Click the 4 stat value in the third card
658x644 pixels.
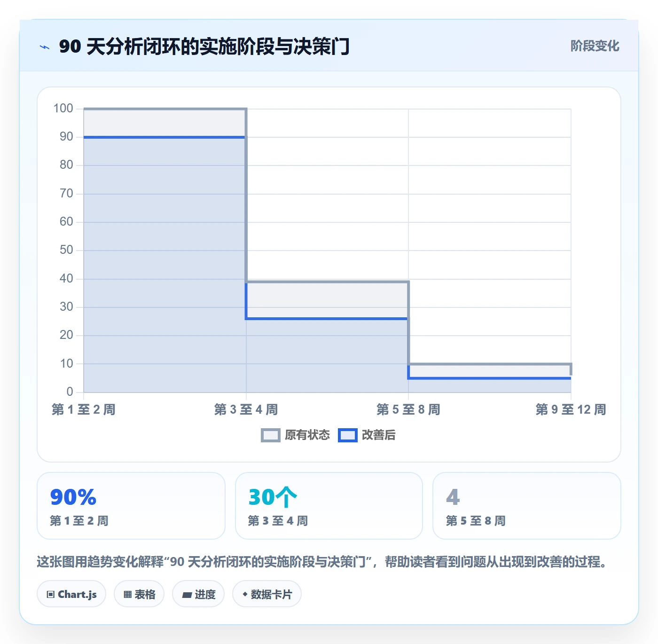coord(453,497)
